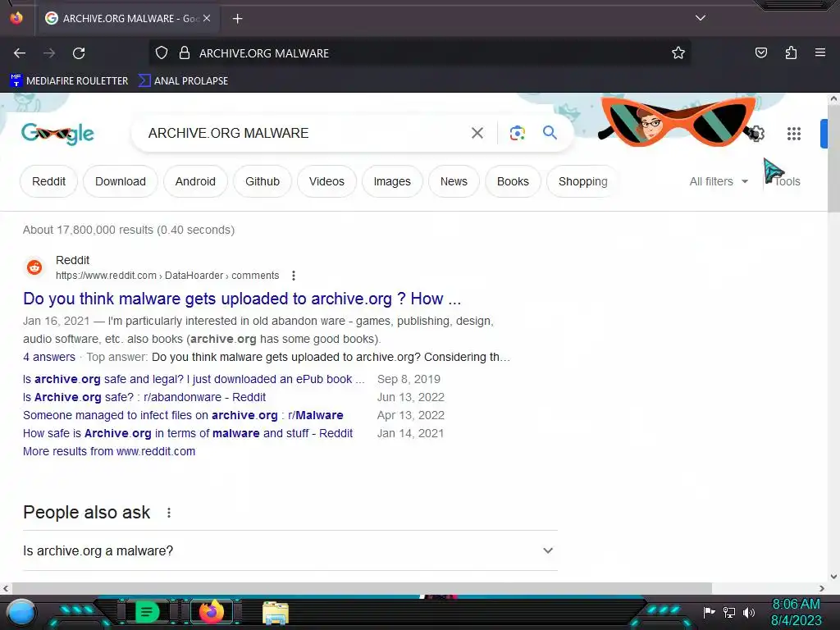Open volume speaker tray icon

click(748, 612)
